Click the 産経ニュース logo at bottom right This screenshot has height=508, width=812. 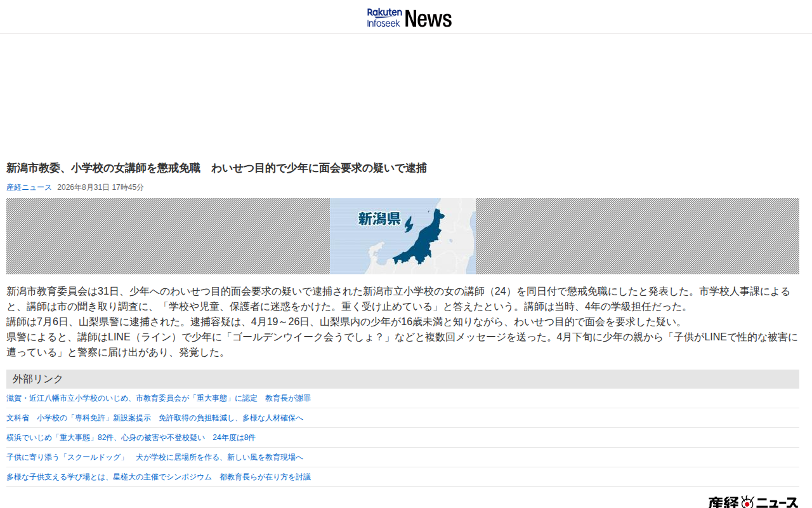pos(753,502)
